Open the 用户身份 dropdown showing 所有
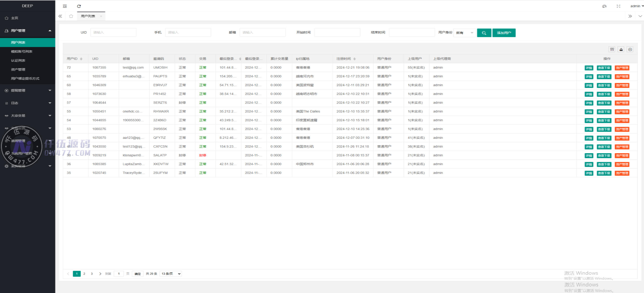Image resolution: width=644 pixels, height=293 pixels. tap(464, 33)
